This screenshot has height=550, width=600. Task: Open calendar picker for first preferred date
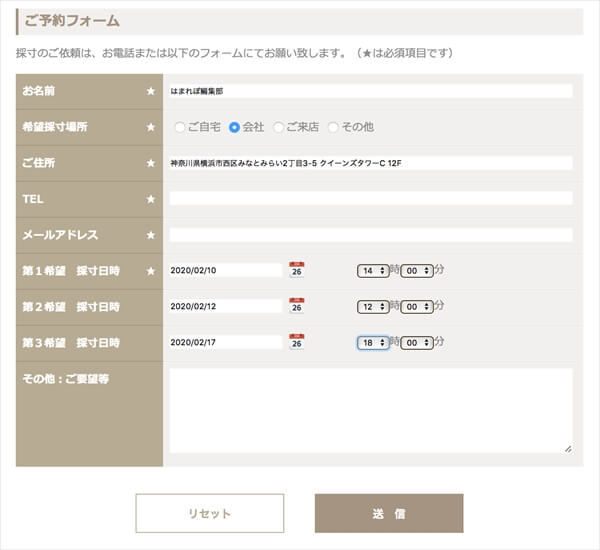pos(297,270)
